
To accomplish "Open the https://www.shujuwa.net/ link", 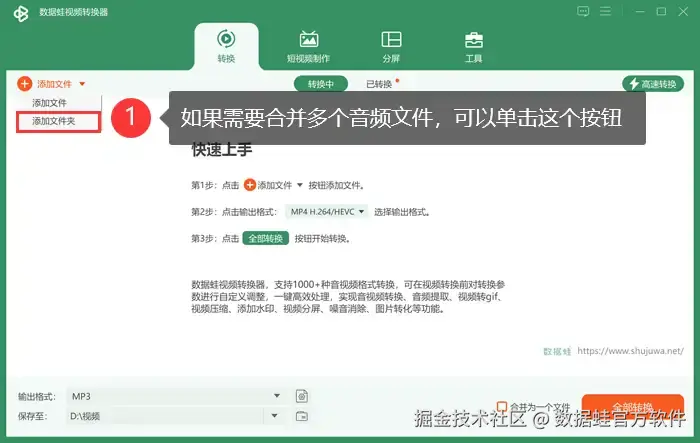I will point(630,351).
